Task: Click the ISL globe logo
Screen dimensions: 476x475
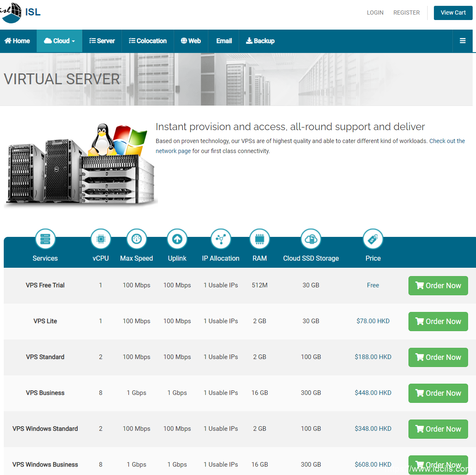Action: pyautogui.click(x=11, y=12)
